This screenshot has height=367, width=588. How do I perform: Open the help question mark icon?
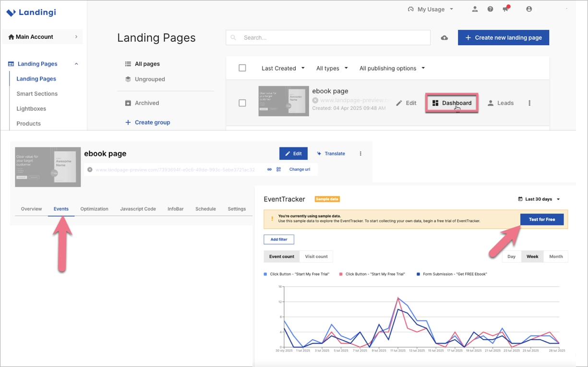[490, 9]
